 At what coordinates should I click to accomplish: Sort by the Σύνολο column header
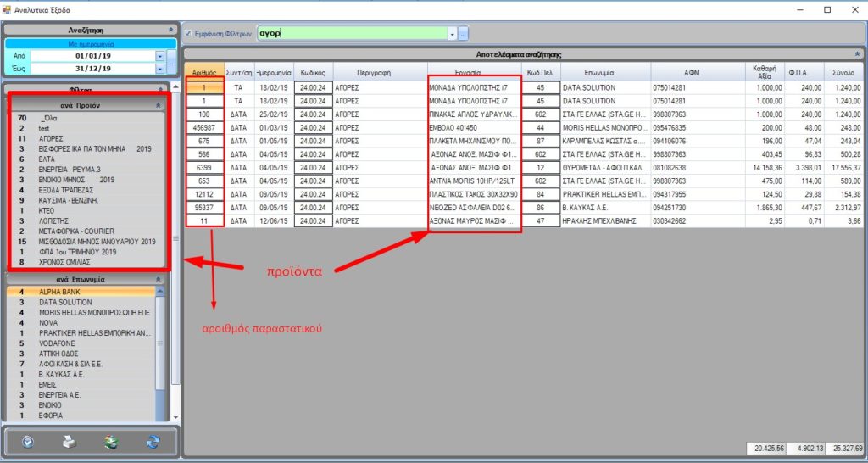click(842, 73)
